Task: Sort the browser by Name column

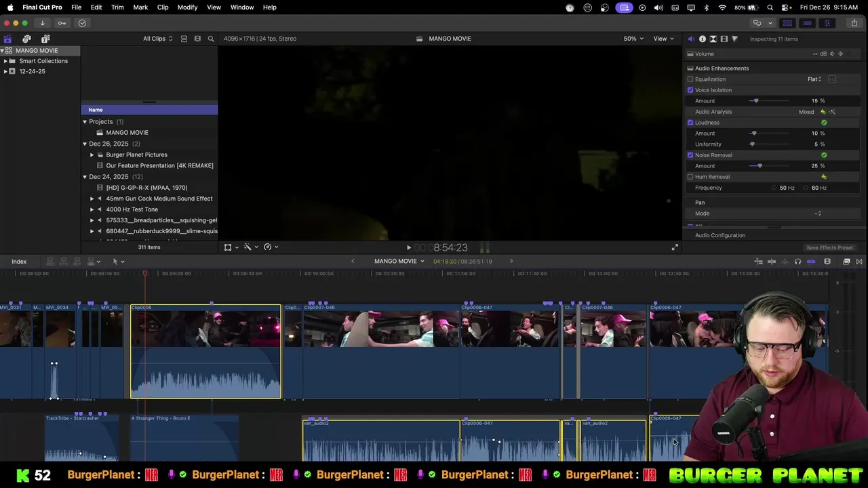Action: click(149, 110)
